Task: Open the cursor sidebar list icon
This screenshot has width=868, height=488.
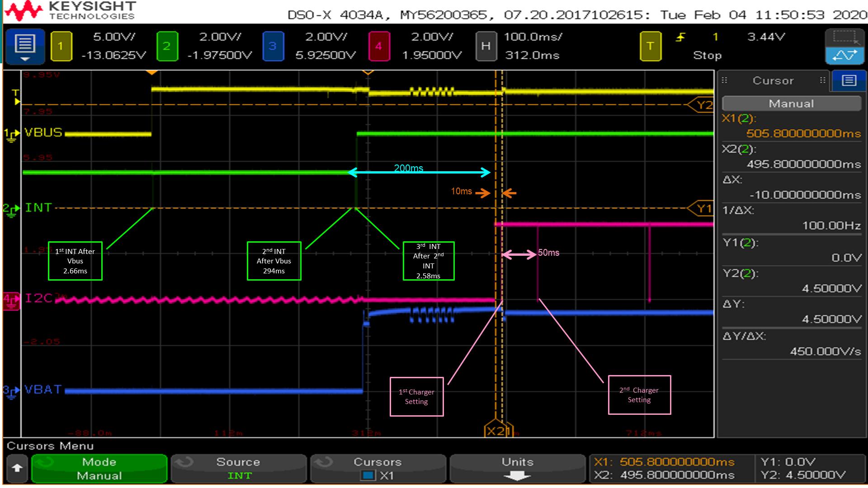Action: [x=849, y=81]
